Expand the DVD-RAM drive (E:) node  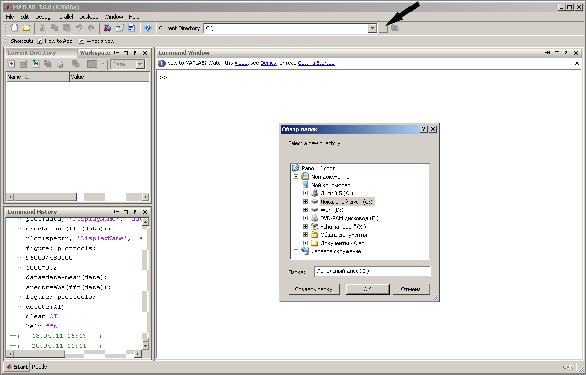(305, 218)
